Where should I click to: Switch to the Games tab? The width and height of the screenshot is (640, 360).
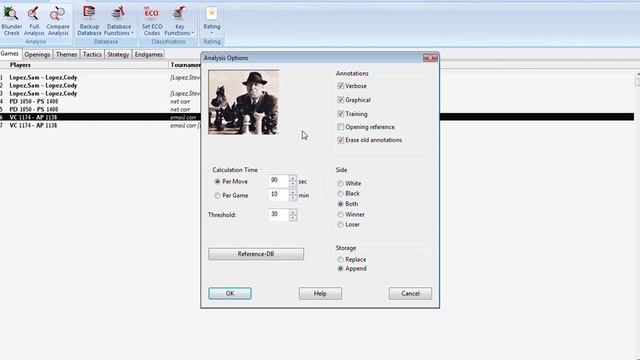pyautogui.click(x=9, y=54)
